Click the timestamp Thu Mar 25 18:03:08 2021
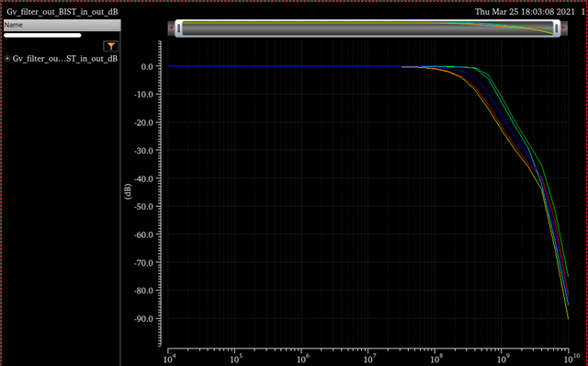 525,12
